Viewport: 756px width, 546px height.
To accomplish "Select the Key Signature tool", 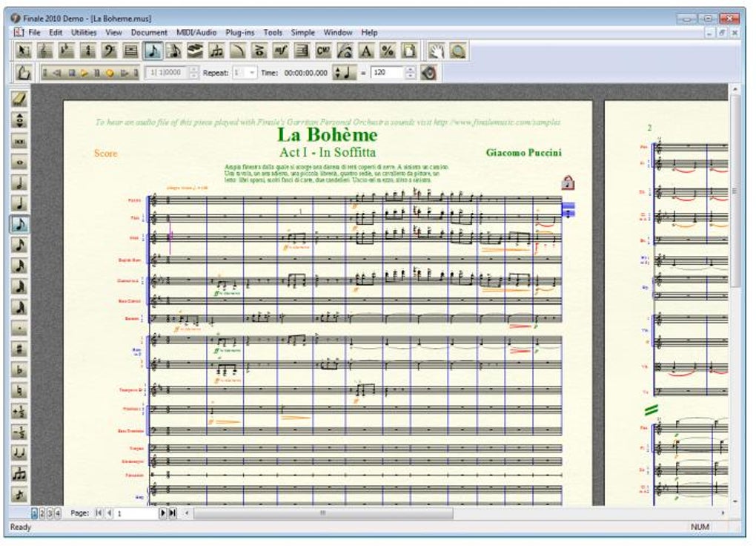I will point(66,50).
